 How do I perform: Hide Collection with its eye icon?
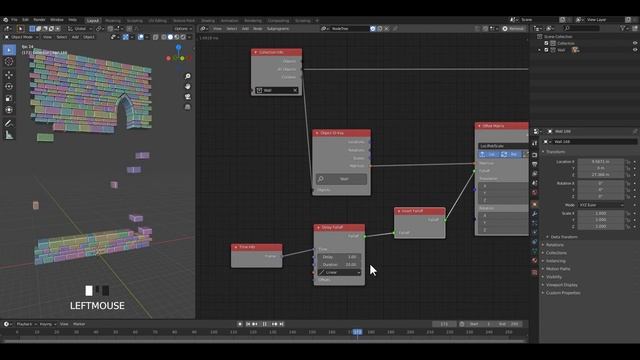tap(635, 43)
